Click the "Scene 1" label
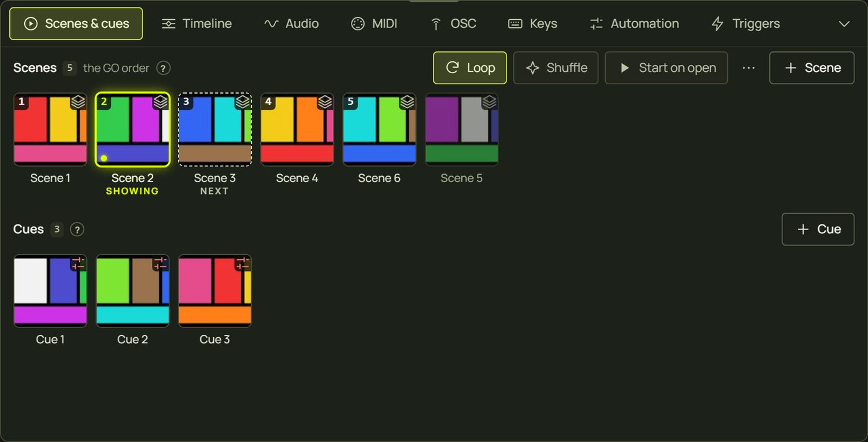Viewport: 868px width, 442px height. pos(50,178)
